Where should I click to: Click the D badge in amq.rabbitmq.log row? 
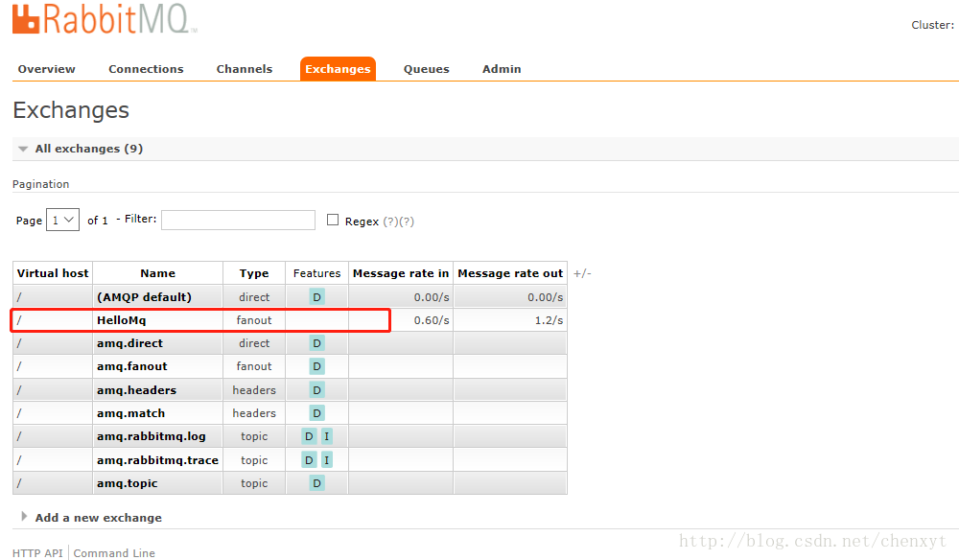coord(309,436)
